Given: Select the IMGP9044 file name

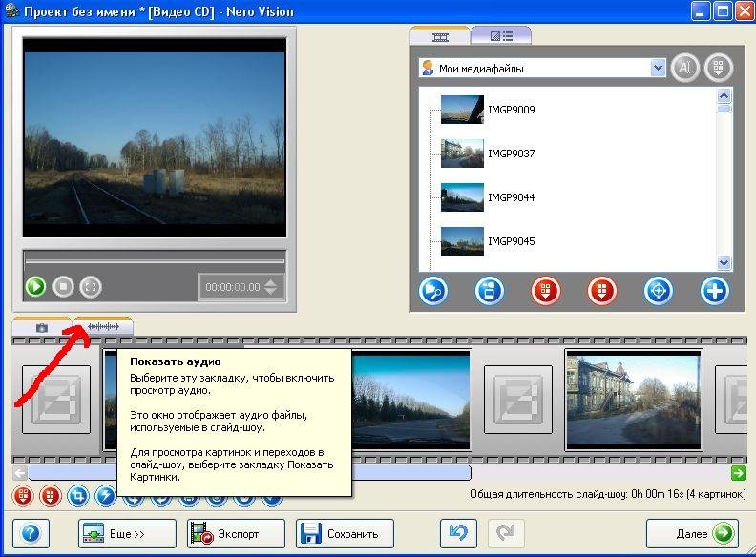Looking at the screenshot, I should click(511, 197).
